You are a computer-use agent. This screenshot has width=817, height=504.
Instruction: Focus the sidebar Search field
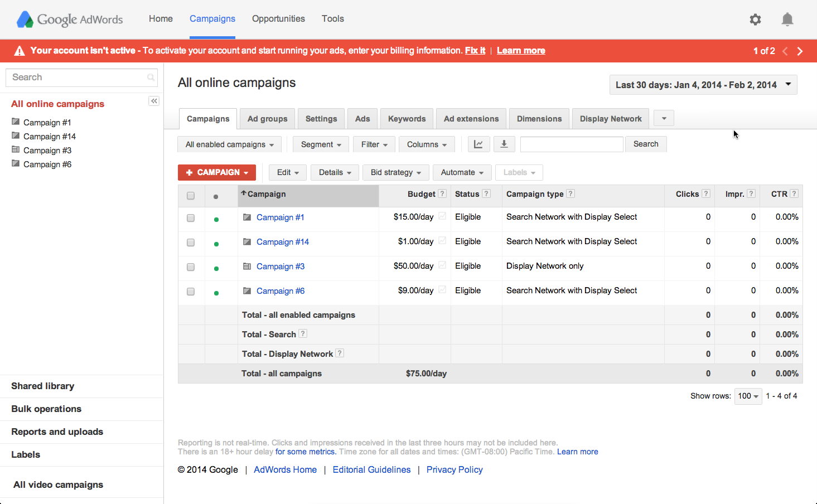(x=81, y=77)
